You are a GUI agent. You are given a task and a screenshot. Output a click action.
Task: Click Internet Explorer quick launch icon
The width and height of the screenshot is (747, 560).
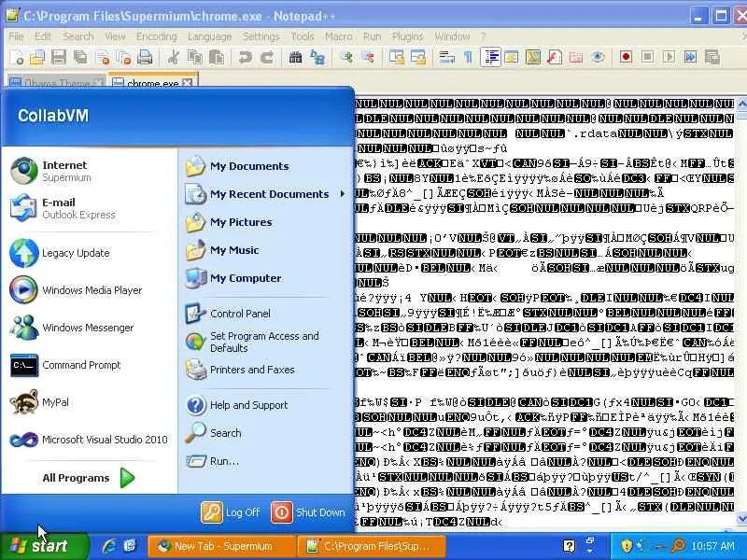click(109, 546)
